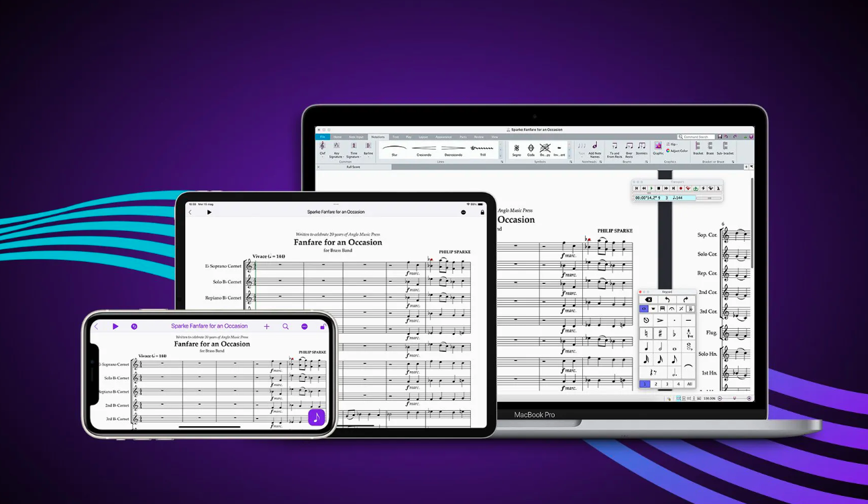868x504 pixels.
Task: Select whole note on Keypad
Action: click(x=674, y=348)
